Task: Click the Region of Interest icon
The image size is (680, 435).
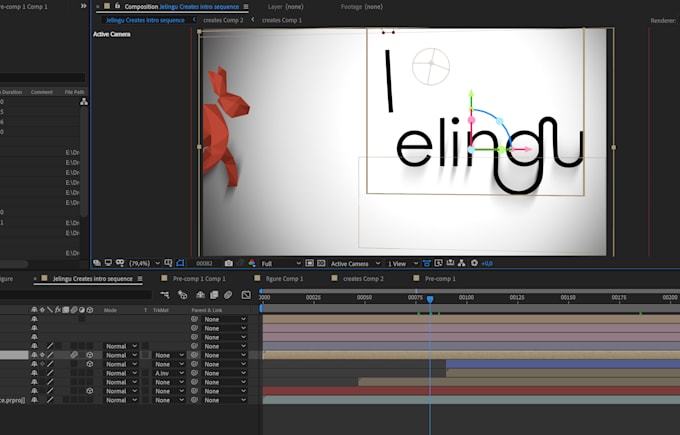Action: coord(309,263)
